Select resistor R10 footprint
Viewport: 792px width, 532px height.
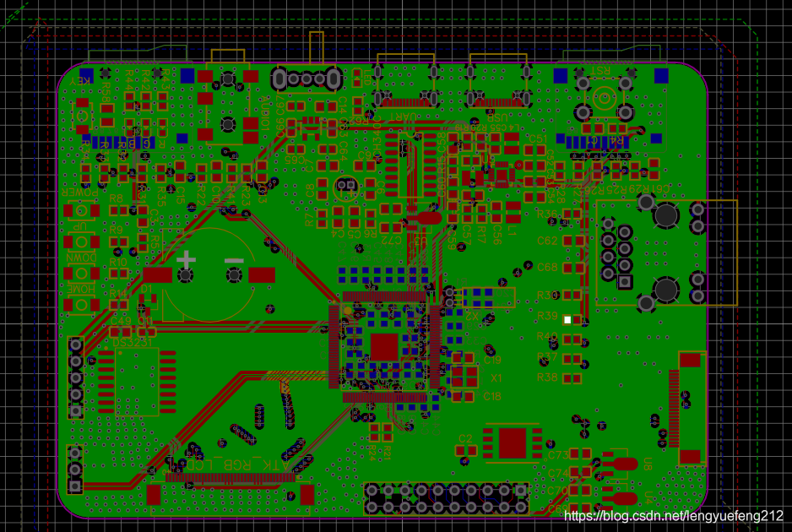point(119,274)
